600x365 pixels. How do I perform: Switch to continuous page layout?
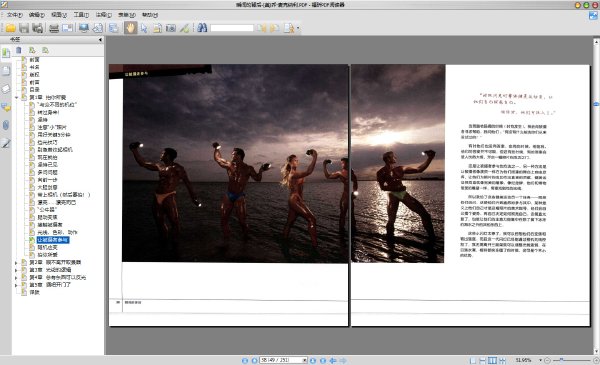[x=483, y=360]
